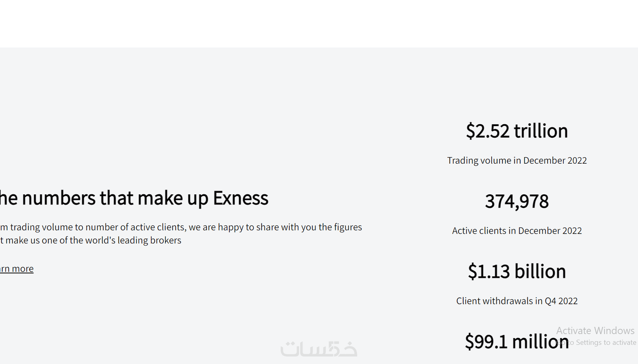Select Trading volume in December 2022 caption
This screenshot has height=364, width=638.
517,160
